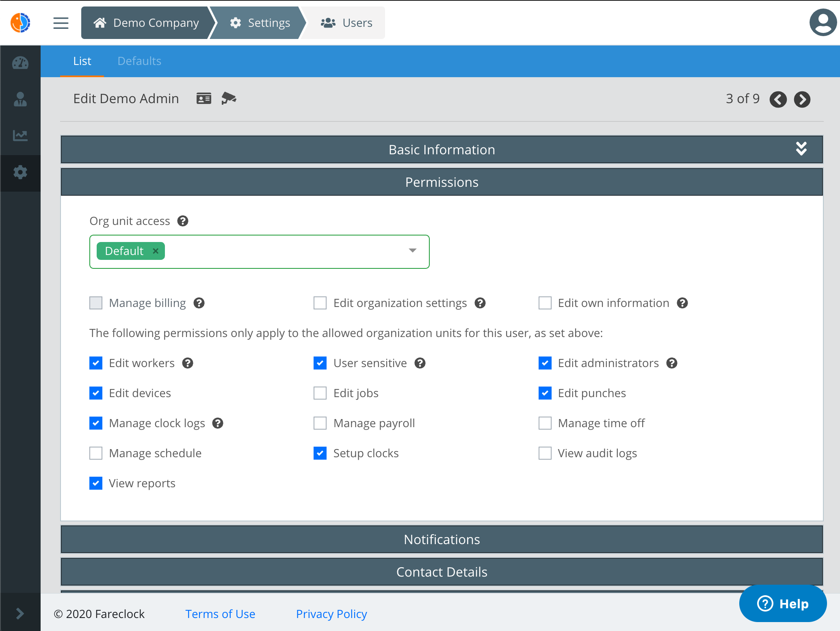The image size is (840, 631).
Task: Open the Help button
Action: tap(783, 603)
